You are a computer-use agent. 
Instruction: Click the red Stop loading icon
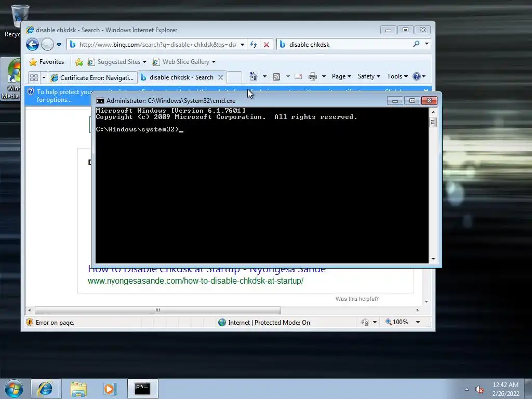click(267, 45)
